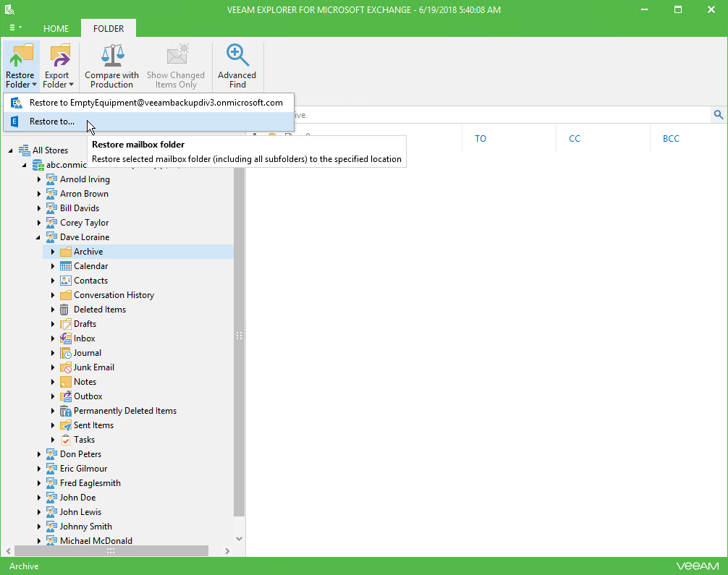Open Restore Folder dropdown arrow

click(34, 85)
